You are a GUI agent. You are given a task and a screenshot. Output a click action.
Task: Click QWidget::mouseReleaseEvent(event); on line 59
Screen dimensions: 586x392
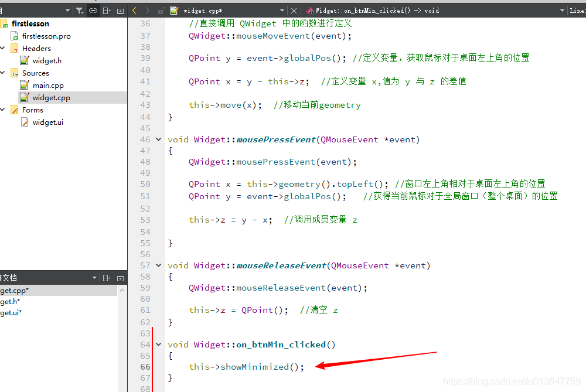coord(278,288)
